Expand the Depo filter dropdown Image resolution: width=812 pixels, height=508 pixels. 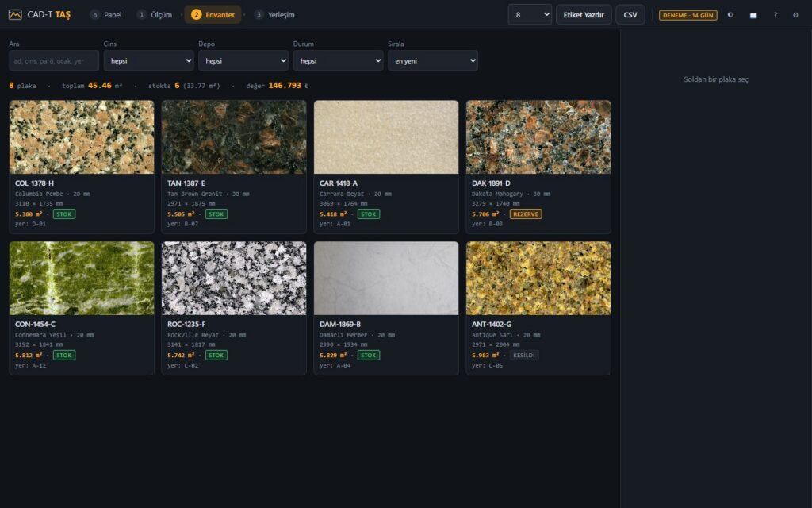(243, 60)
